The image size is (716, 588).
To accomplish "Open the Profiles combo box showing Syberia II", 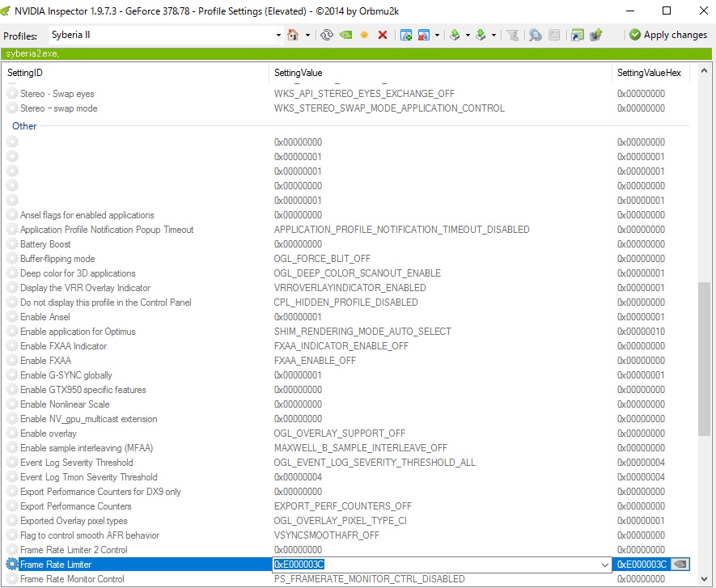I will [x=166, y=35].
